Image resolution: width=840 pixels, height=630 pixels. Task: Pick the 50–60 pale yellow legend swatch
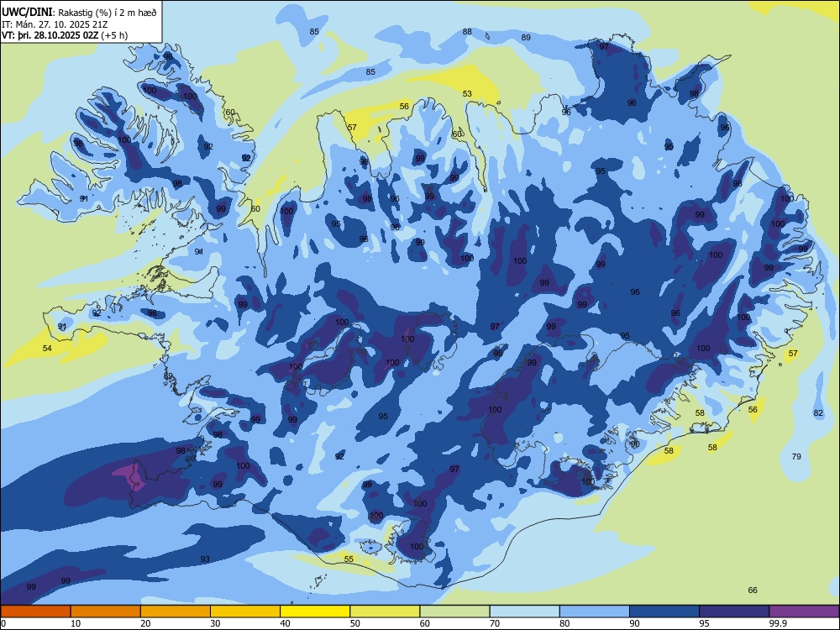[385, 611]
